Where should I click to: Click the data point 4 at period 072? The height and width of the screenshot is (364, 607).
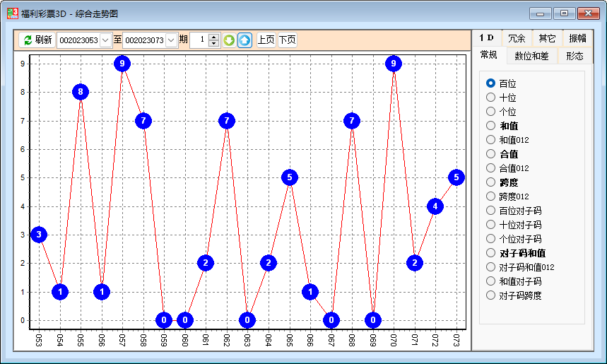point(435,206)
